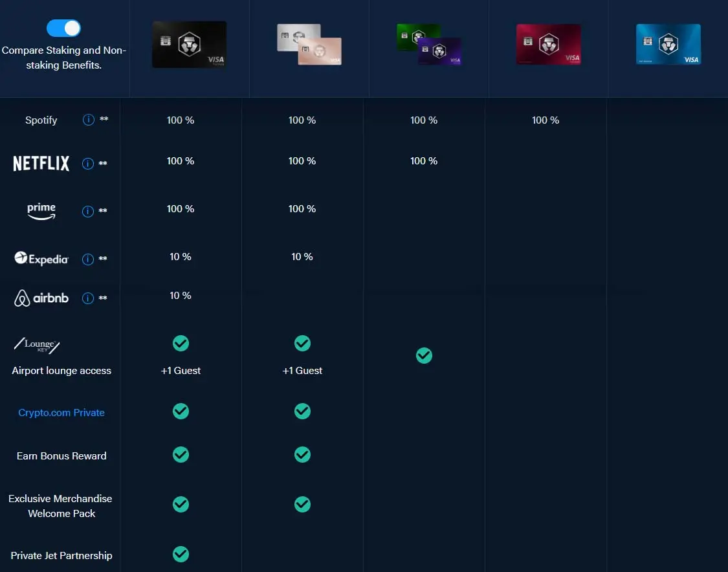Click Earn Bonus Reward checkmark, second column
The image size is (728, 572).
tap(302, 454)
